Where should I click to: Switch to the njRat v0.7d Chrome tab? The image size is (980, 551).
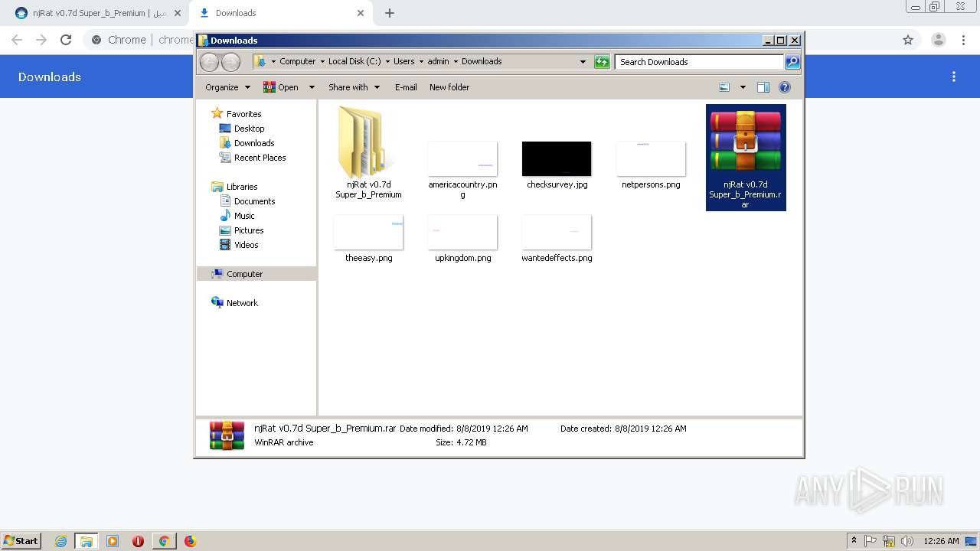click(96, 13)
